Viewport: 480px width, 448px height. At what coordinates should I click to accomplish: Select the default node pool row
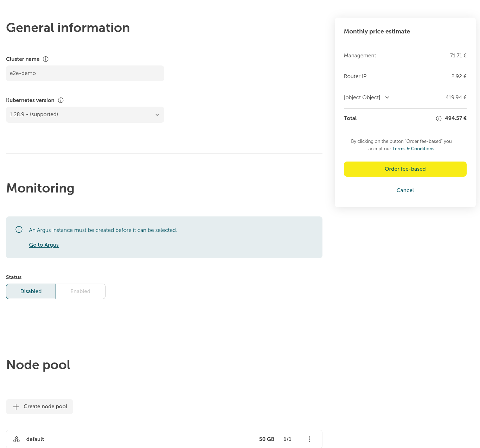pyautogui.click(x=141, y=439)
